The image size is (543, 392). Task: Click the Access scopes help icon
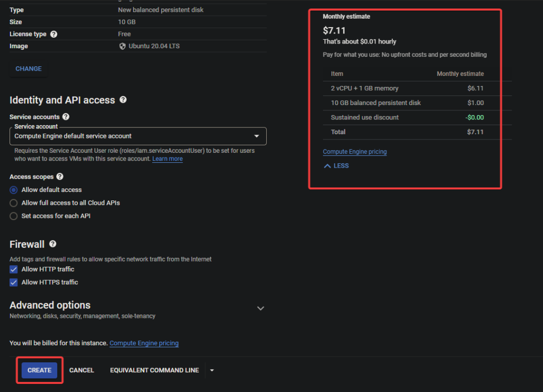tap(60, 177)
